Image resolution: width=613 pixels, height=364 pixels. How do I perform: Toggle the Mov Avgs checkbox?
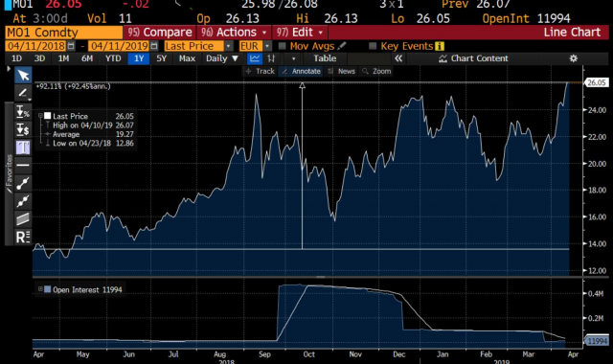[x=282, y=46]
